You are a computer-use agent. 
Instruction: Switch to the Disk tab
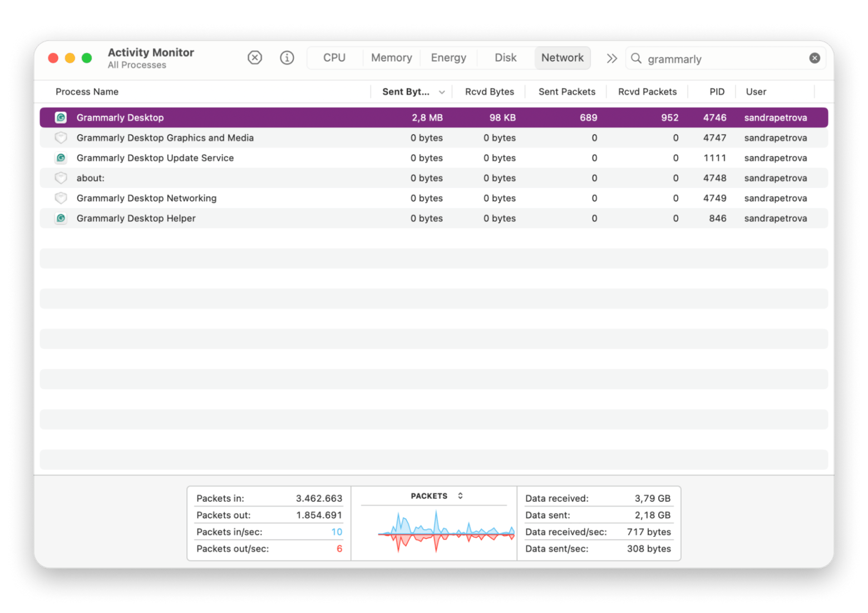pyautogui.click(x=506, y=58)
